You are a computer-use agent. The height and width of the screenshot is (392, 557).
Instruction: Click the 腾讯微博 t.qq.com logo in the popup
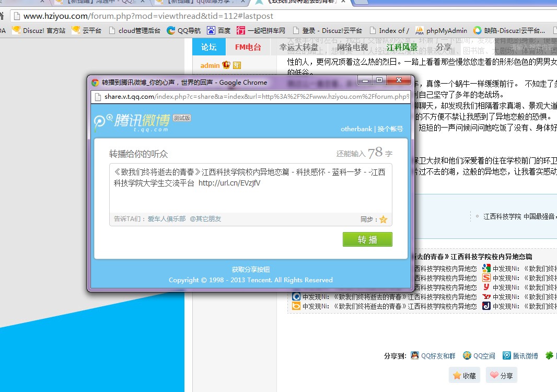[132, 123]
